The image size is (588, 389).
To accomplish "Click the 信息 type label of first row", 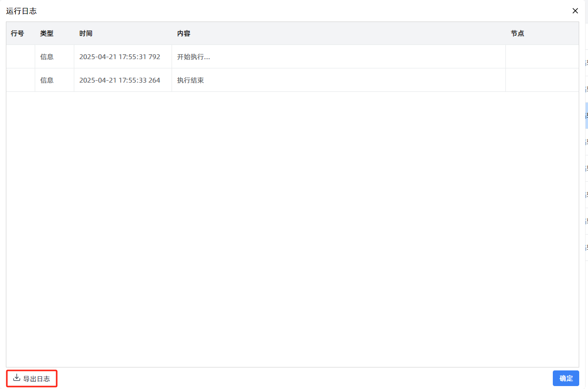I will (x=46, y=56).
